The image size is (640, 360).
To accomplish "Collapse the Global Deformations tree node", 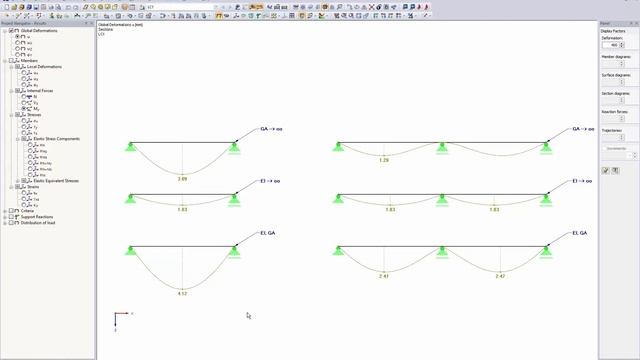I will tap(5, 31).
